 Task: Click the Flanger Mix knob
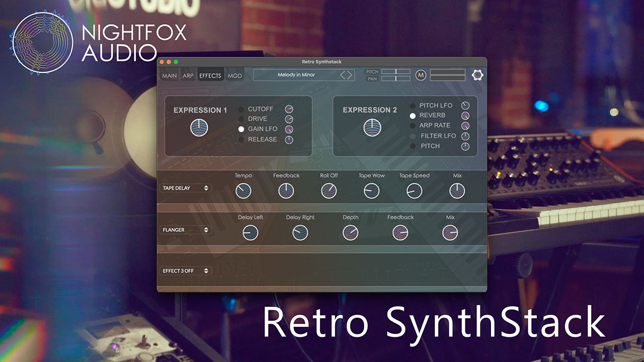(450, 232)
